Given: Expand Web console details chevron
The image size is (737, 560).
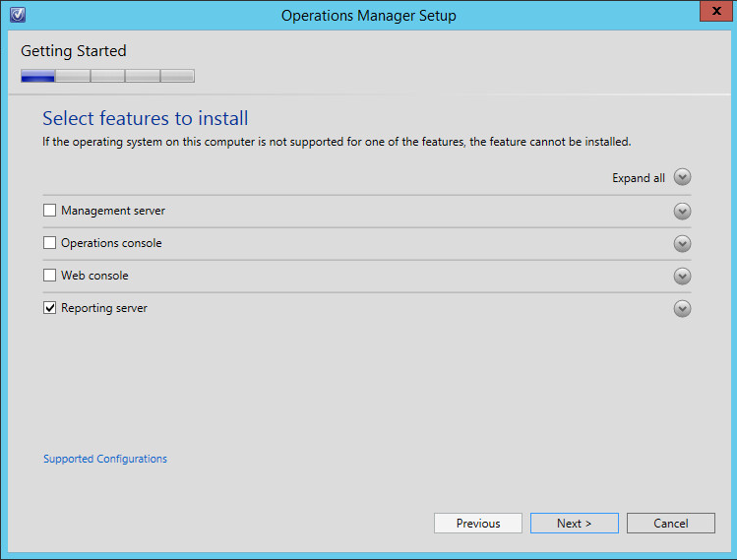Looking at the screenshot, I should 682,276.
